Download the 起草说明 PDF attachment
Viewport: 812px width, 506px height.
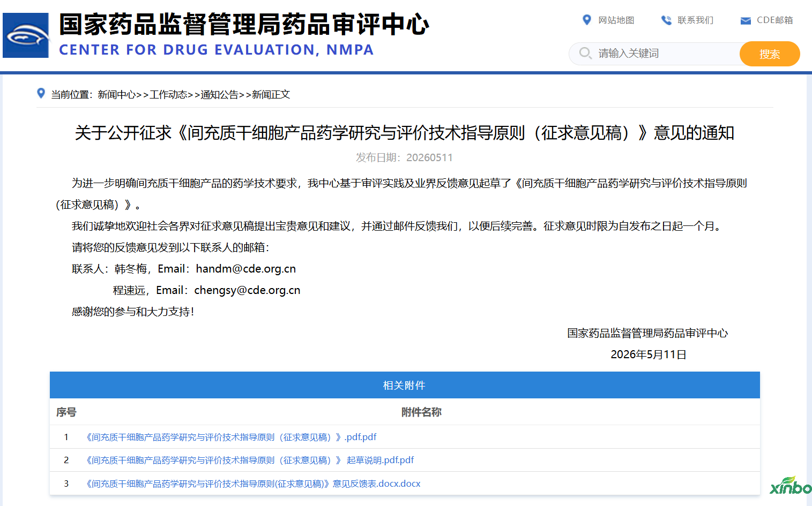click(249, 460)
